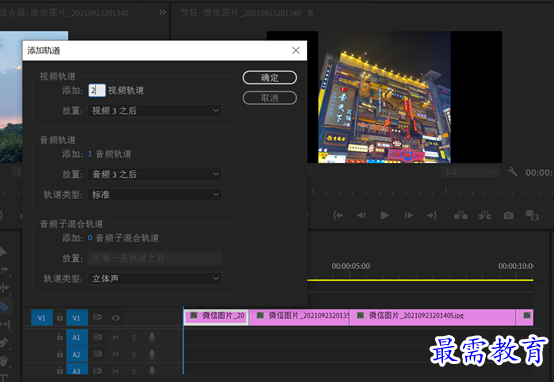Select clip 微信图片_20210923201405.jpg
This screenshot has height=382, width=554.
[432, 317]
